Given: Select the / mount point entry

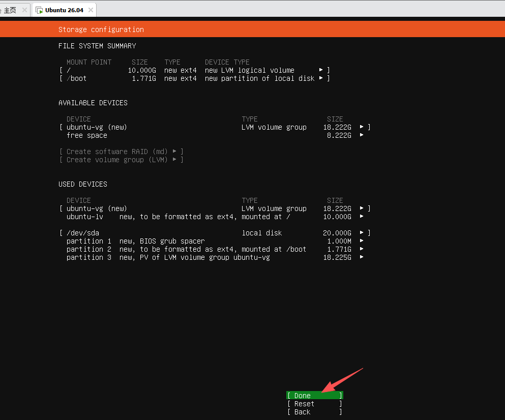Looking at the screenshot, I should [195, 70].
